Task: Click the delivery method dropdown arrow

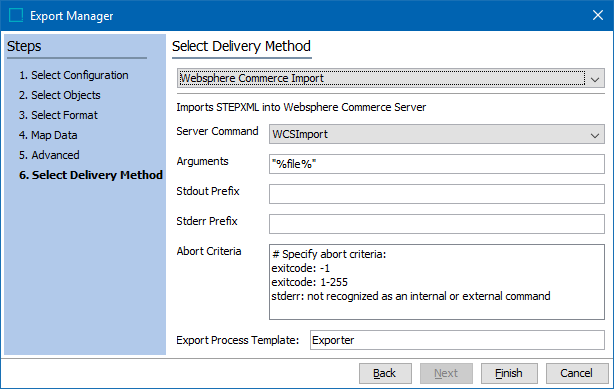Action: (595, 79)
